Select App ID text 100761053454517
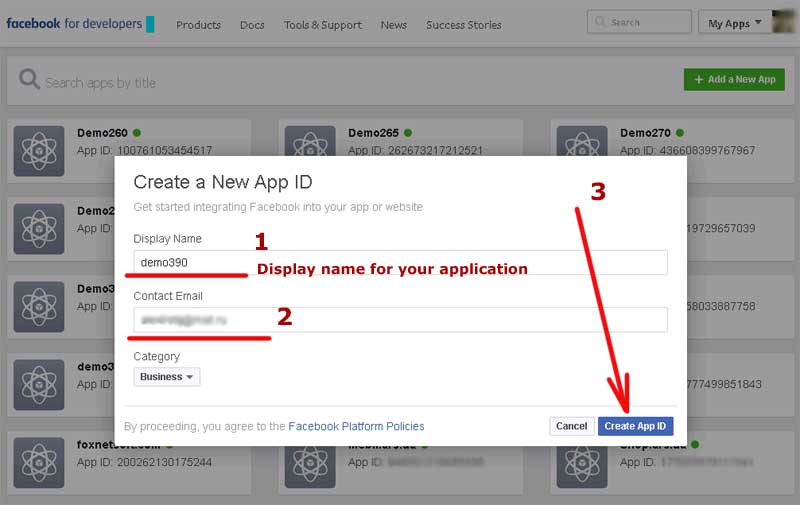The height and width of the screenshot is (505, 800). (x=165, y=150)
